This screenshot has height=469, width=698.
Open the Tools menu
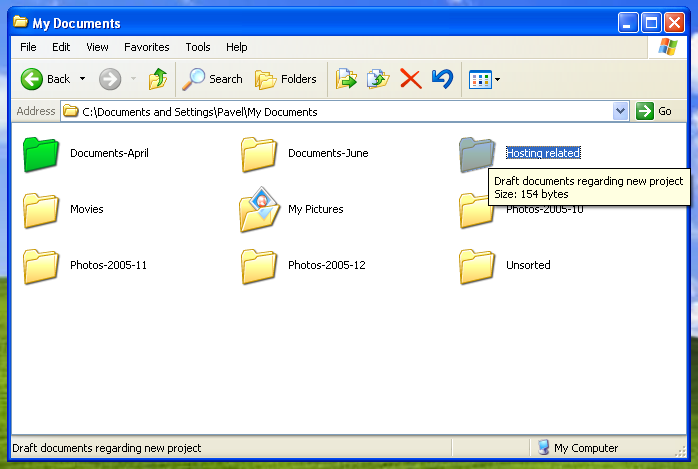click(198, 47)
